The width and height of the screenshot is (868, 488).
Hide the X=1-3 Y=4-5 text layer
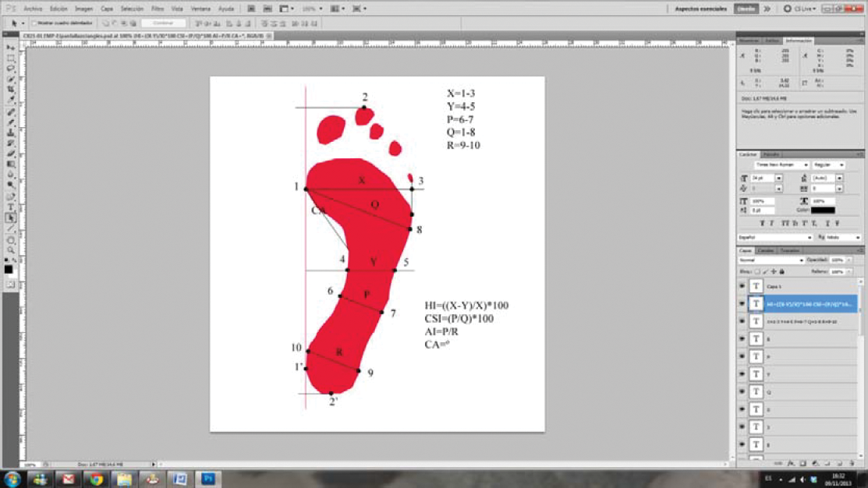742,321
